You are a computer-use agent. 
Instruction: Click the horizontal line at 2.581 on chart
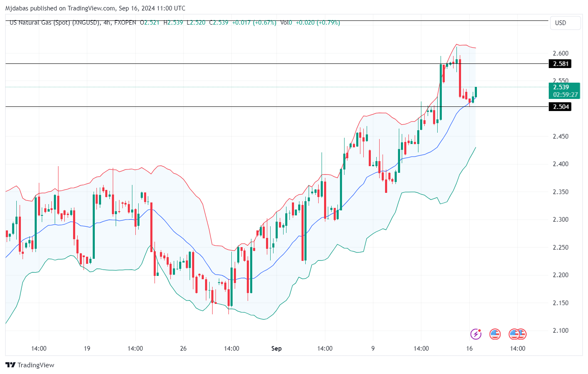pos(251,64)
